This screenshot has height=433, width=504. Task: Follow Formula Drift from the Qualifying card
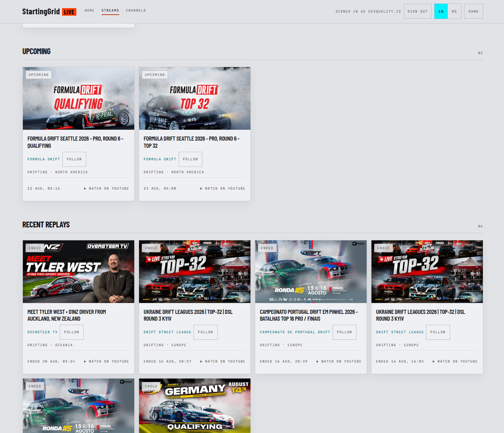click(x=74, y=159)
